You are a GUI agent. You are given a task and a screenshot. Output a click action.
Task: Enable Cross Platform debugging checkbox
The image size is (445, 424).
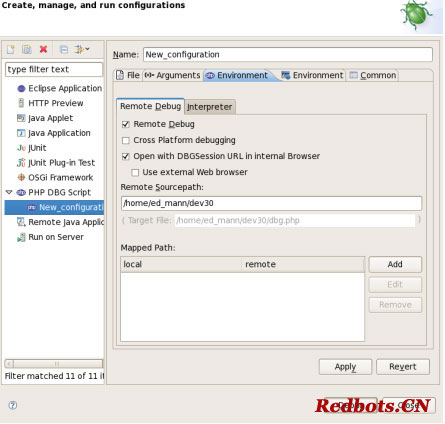[x=126, y=140]
